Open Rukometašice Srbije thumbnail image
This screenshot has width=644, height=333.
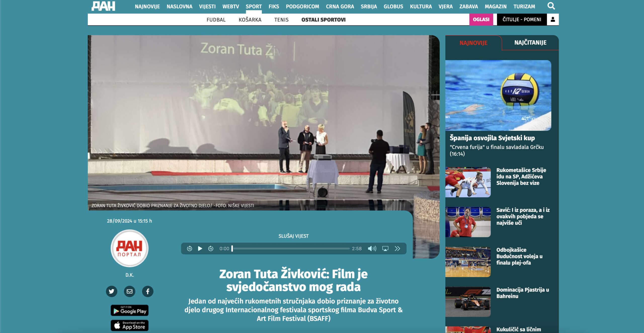(468, 182)
